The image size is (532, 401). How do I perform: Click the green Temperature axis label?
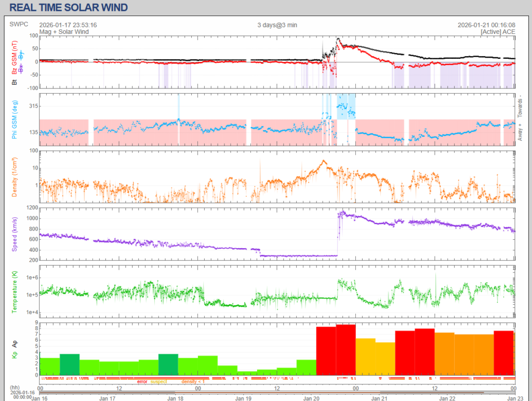[15, 292]
